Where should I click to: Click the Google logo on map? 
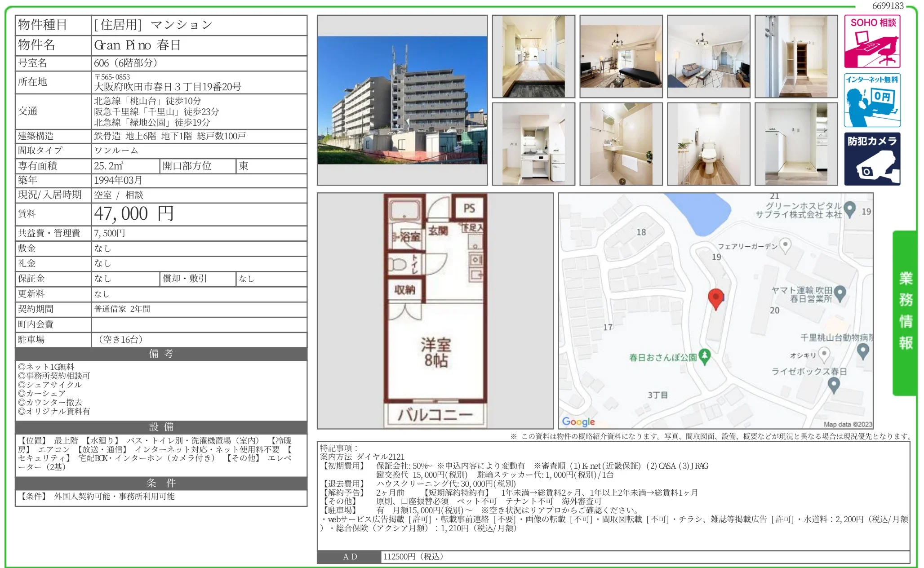coord(578,422)
